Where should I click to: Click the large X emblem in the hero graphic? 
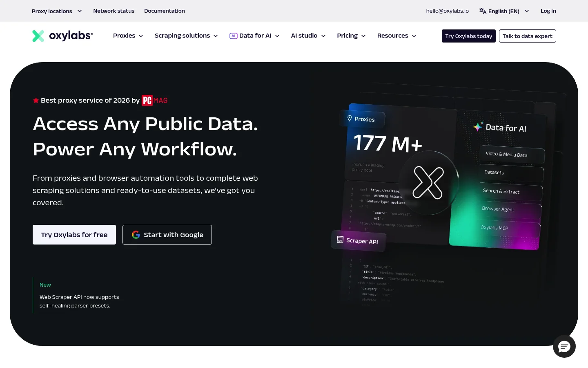point(428,182)
